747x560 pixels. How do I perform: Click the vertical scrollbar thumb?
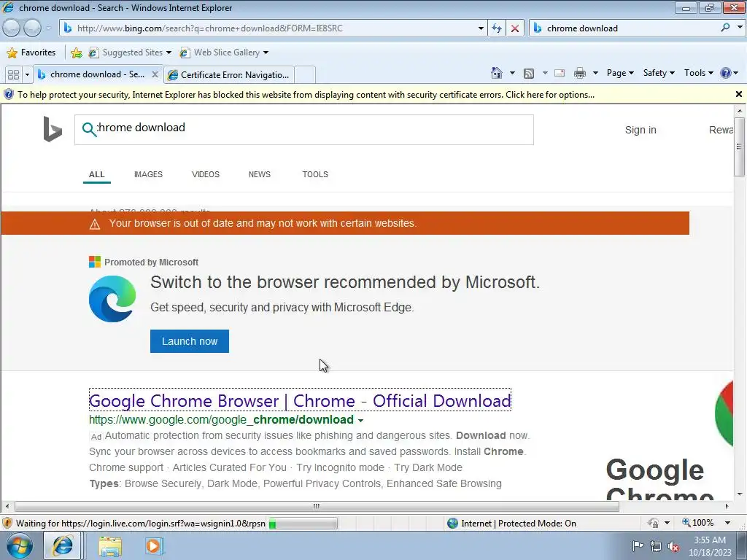pyautogui.click(x=739, y=146)
